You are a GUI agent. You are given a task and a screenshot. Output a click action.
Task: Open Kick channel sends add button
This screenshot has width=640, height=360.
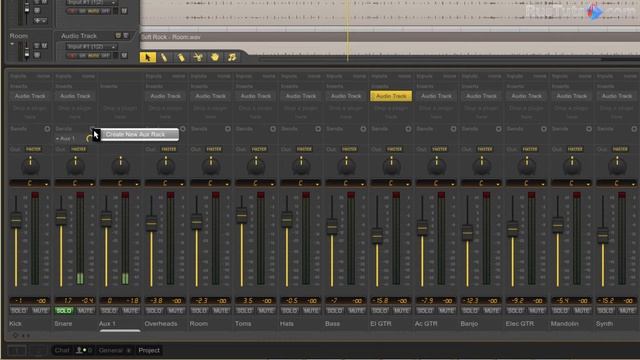[47, 129]
